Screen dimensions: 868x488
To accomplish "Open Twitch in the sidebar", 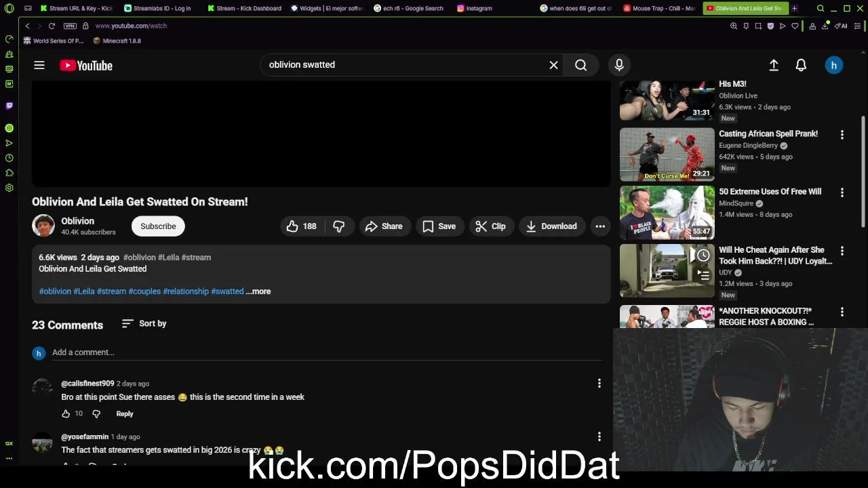I will [x=9, y=106].
